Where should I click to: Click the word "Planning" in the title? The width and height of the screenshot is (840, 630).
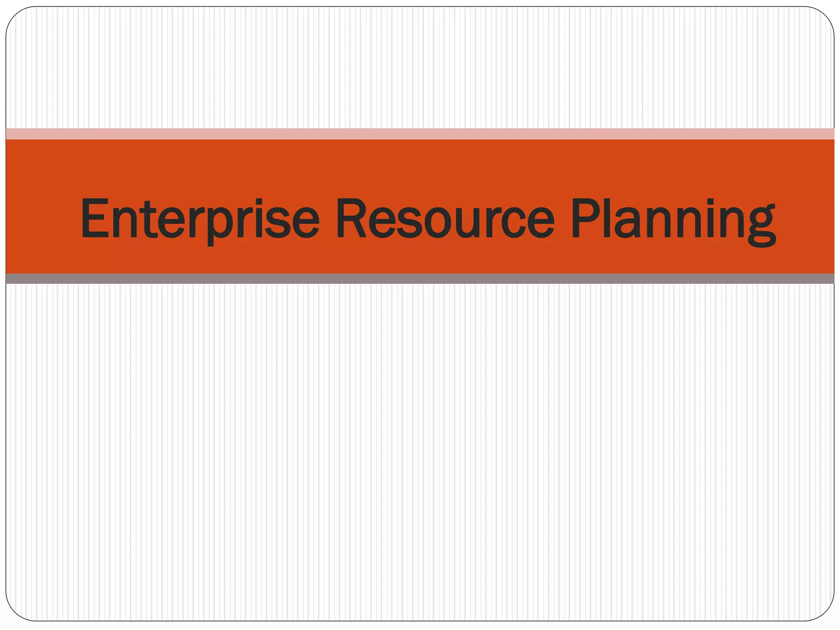pyautogui.click(x=673, y=219)
